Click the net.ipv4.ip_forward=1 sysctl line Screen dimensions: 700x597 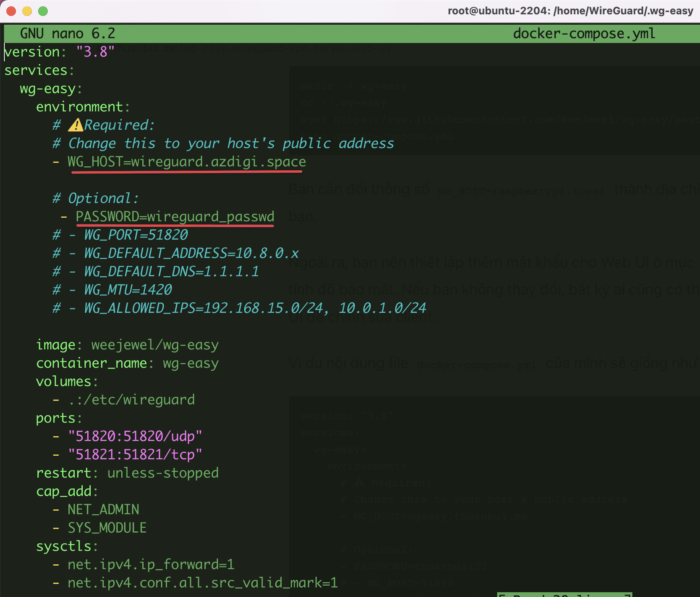tap(150, 564)
